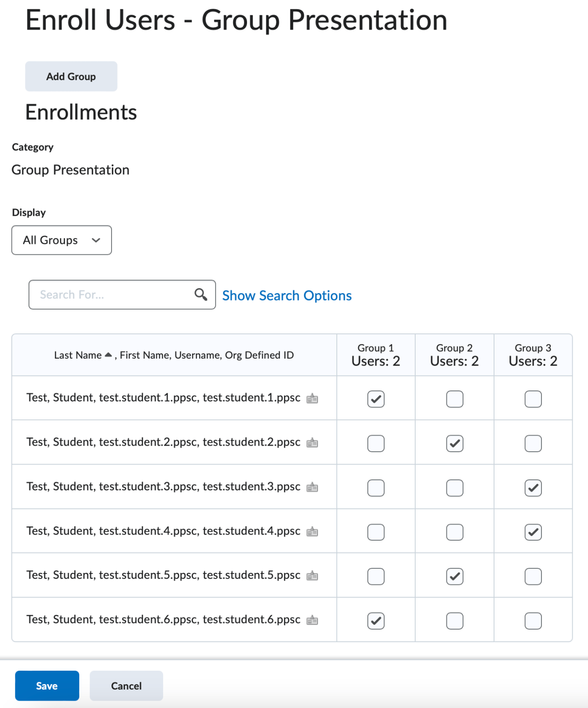Select the test.student.1.ppsc row text
588x708 pixels.
coord(164,397)
